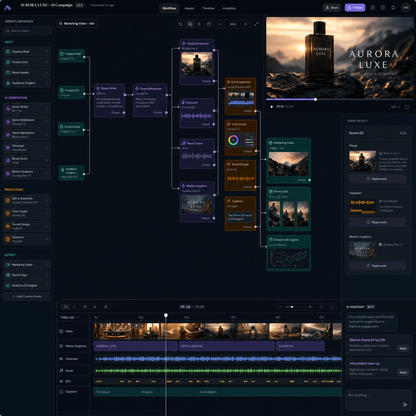Click the Motion Graphics icon in sidebar

[x=8, y=173]
